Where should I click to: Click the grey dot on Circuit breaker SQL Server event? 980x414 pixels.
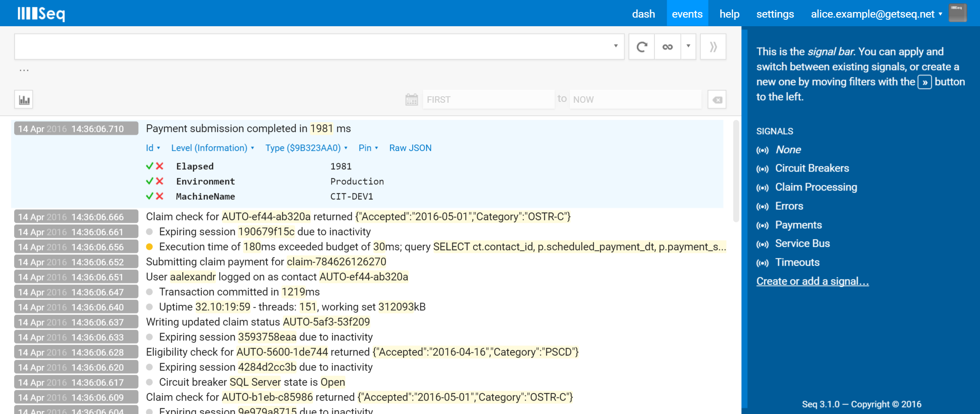pyautogui.click(x=149, y=382)
